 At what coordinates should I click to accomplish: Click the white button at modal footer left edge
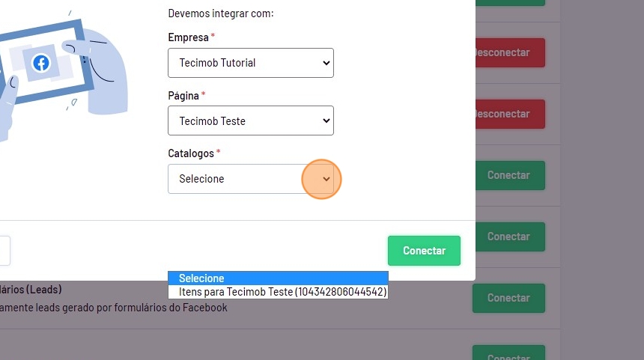[4, 251]
